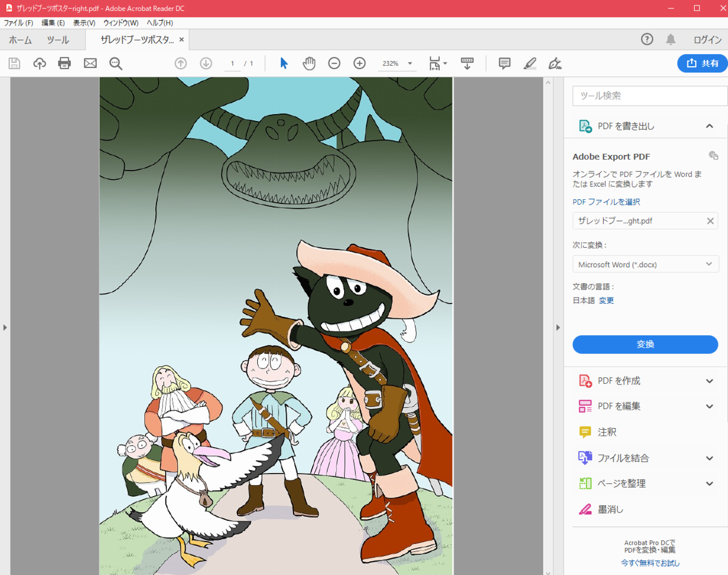Zoom out with the minus icon
This screenshot has width=728, height=575.
pos(334,63)
